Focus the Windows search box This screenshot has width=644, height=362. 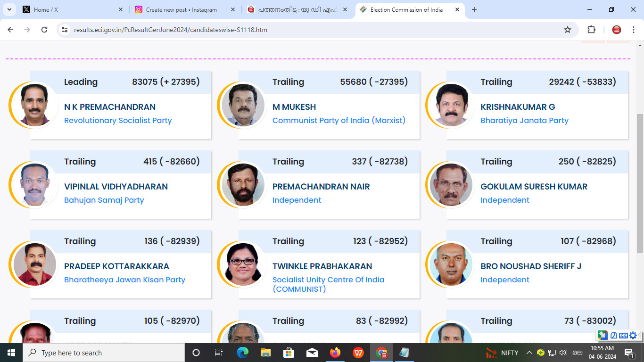[x=104, y=353]
